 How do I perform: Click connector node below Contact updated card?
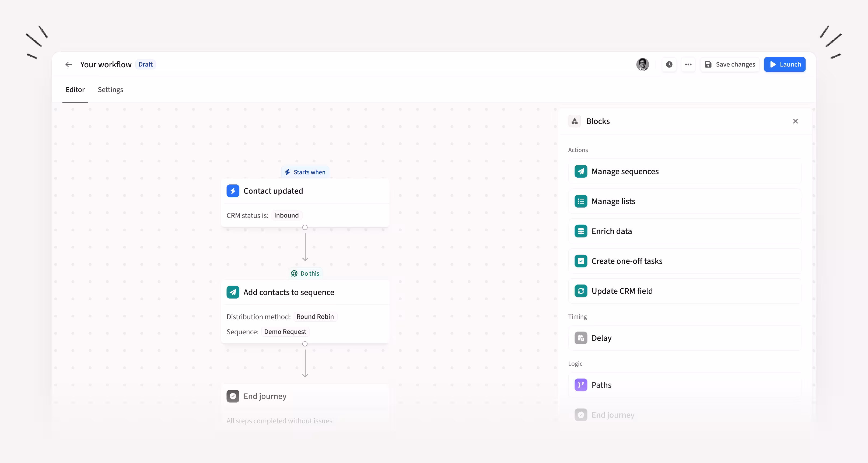pos(305,227)
